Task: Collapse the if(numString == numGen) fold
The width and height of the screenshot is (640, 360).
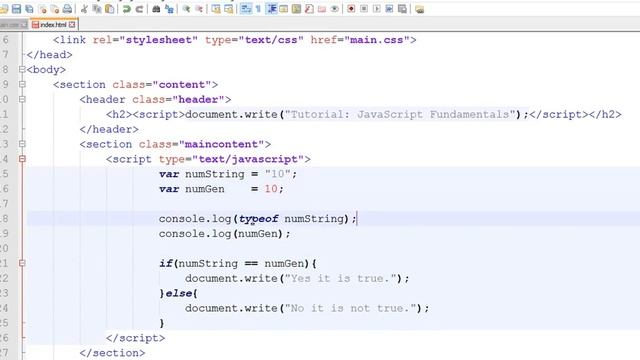Action: click(22, 263)
